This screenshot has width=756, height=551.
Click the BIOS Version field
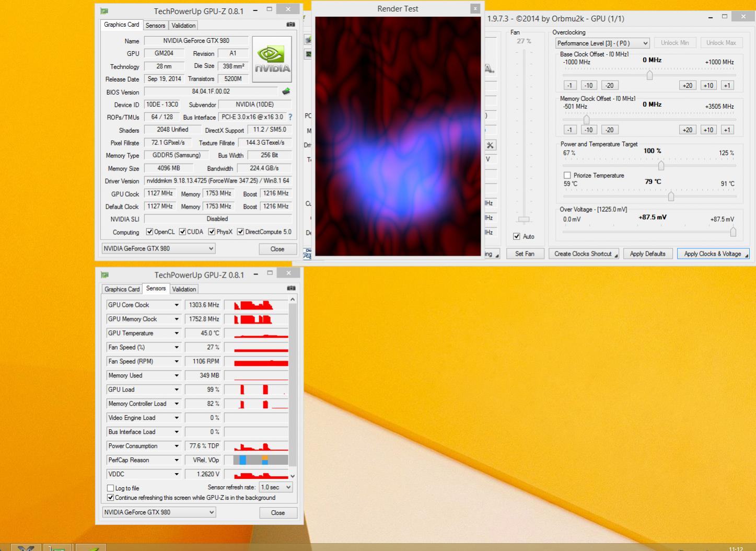[x=211, y=91]
